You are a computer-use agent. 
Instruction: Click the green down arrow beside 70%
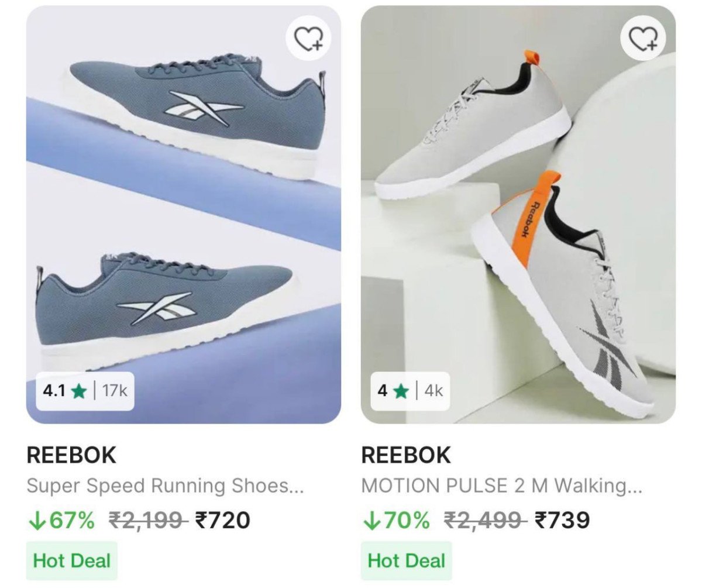[371, 520]
